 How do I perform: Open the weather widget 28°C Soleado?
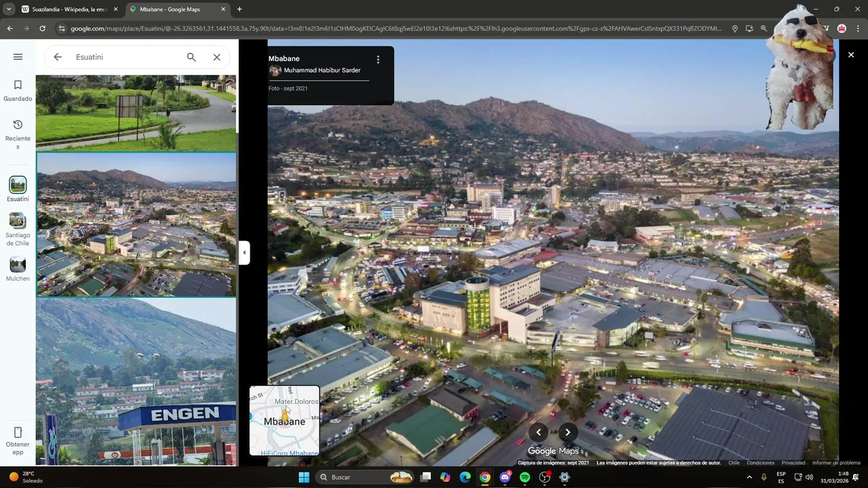(x=26, y=477)
